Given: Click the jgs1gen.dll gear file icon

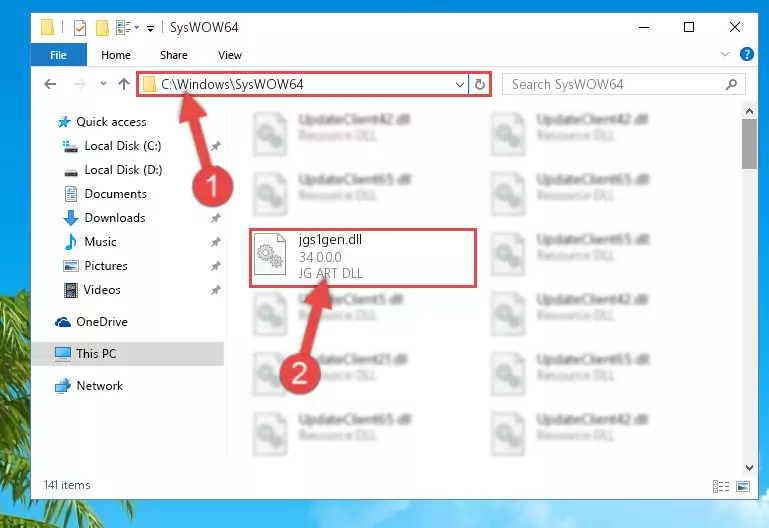Looking at the screenshot, I should (270, 253).
